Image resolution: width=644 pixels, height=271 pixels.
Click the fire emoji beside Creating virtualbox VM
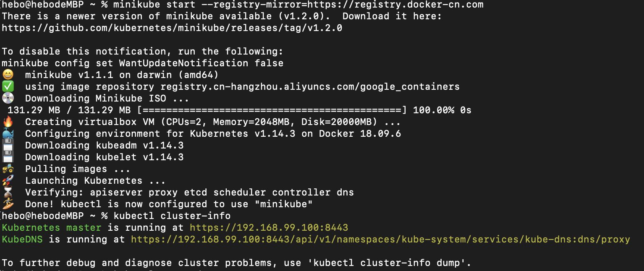(8, 122)
